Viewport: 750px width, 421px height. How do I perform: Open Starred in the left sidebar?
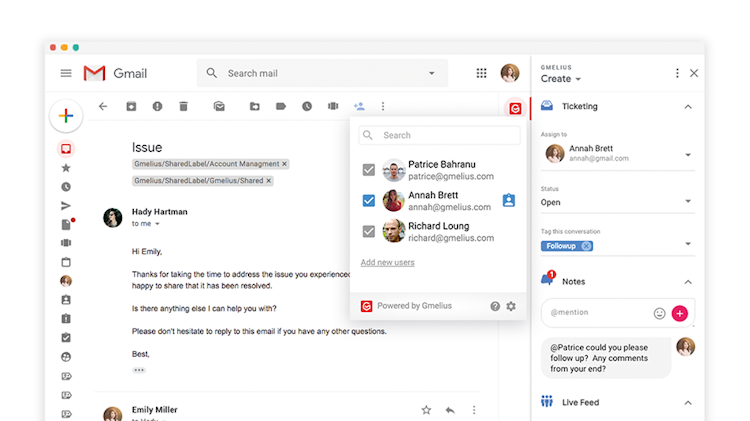[x=66, y=168]
